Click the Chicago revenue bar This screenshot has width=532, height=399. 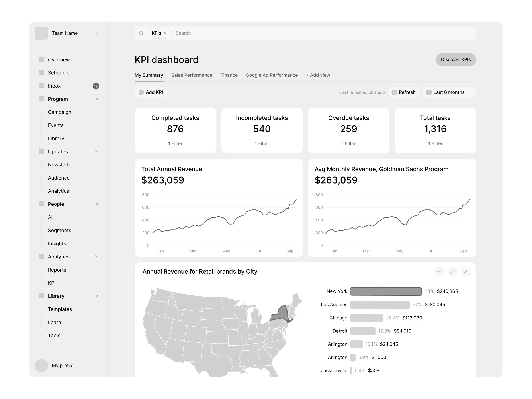tap(367, 318)
